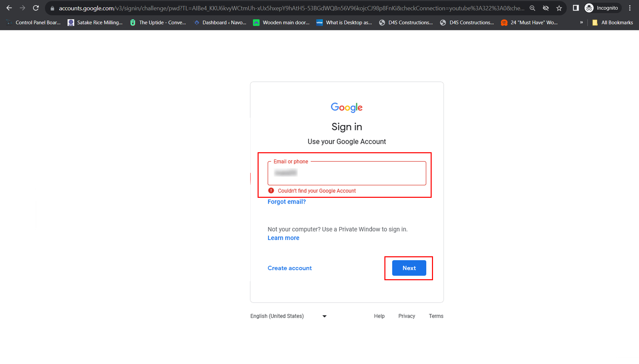Open the zoom magnifier icon in address bar

tap(532, 8)
